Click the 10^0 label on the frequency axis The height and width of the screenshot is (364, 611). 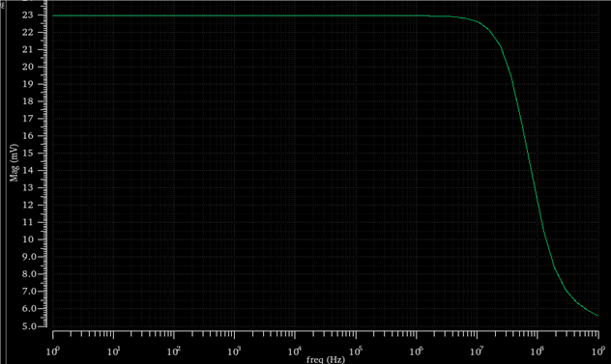tap(53, 351)
